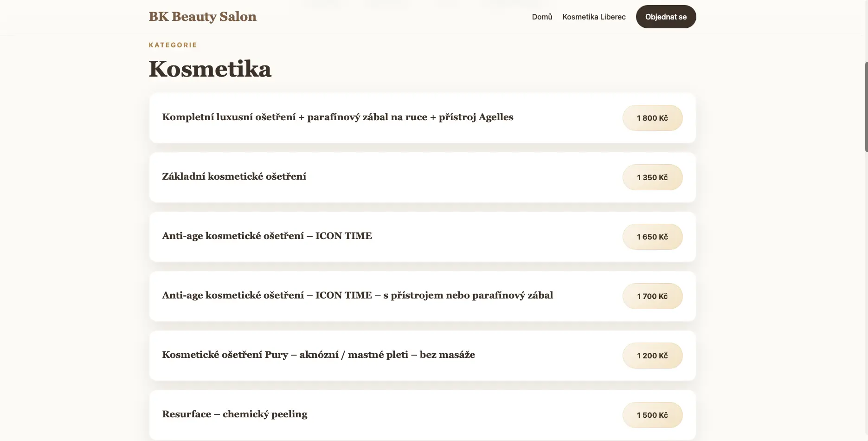Screen dimensions: 868x441
Task: Click the 1 650 Kč price badge
Action: (652, 237)
